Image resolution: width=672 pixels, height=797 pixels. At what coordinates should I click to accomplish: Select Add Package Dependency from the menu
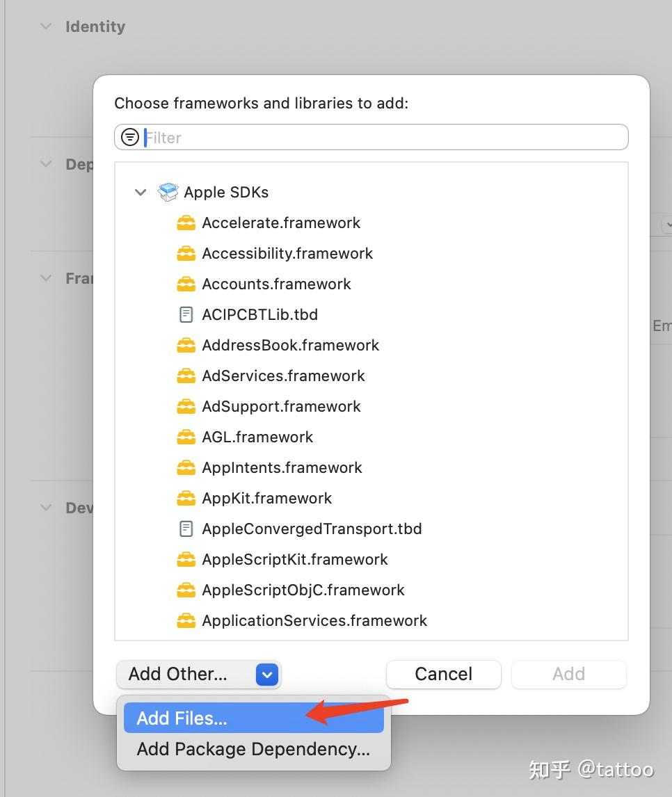click(x=252, y=749)
